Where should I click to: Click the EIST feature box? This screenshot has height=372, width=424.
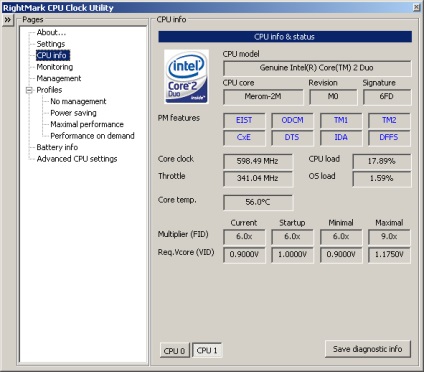click(x=244, y=120)
